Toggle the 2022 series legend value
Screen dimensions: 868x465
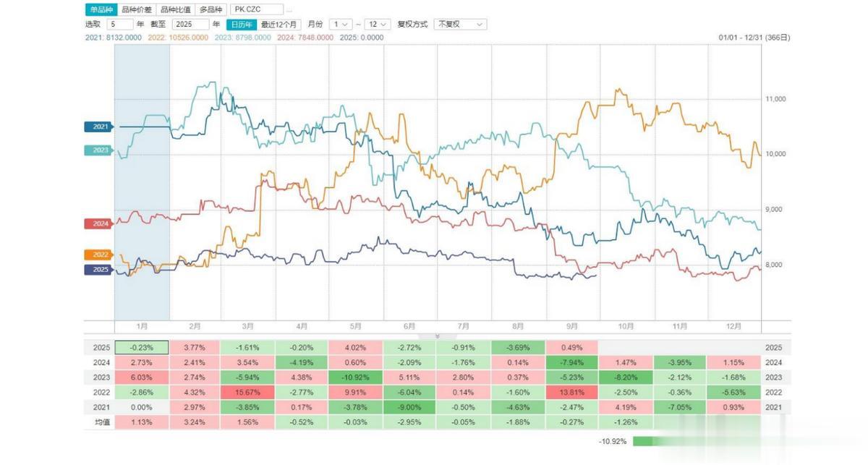pyautogui.click(x=174, y=37)
